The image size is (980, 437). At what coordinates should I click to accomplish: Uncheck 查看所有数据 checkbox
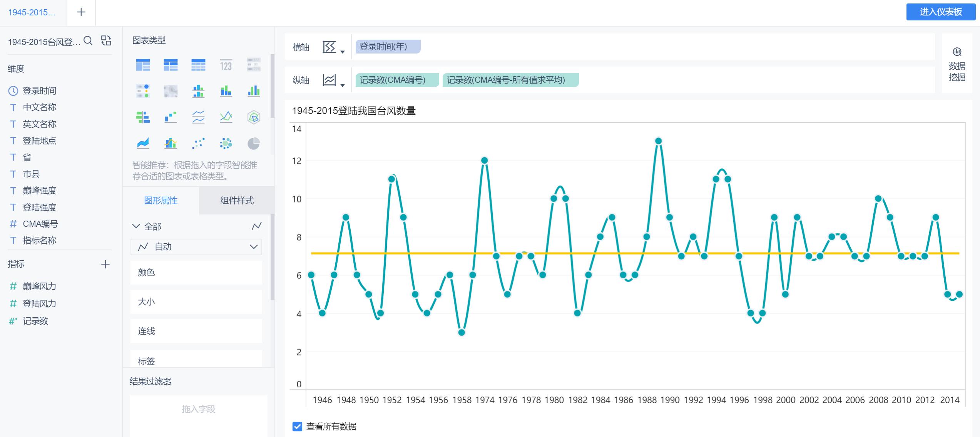tap(297, 426)
